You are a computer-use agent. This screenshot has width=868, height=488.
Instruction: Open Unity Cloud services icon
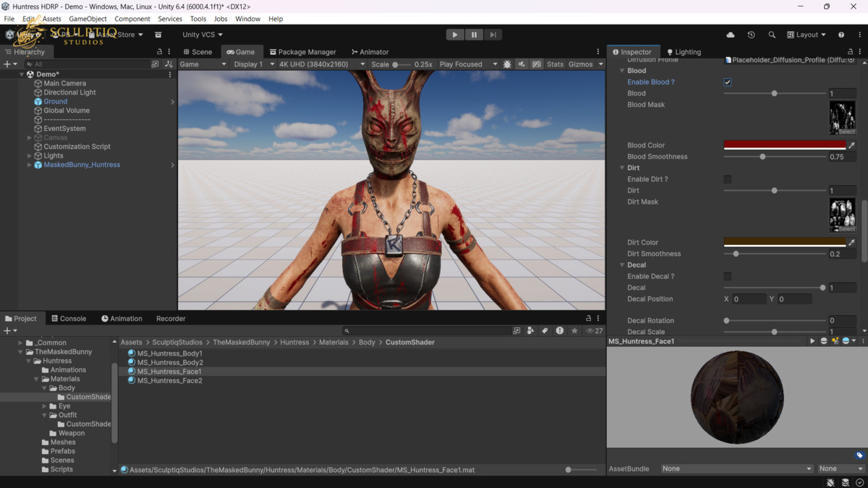pos(731,35)
